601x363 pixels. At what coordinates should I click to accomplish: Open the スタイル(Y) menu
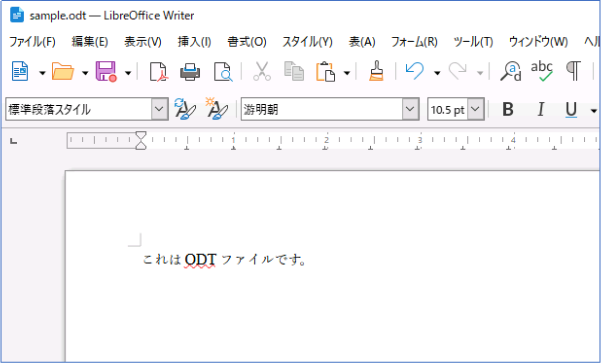(x=307, y=41)
